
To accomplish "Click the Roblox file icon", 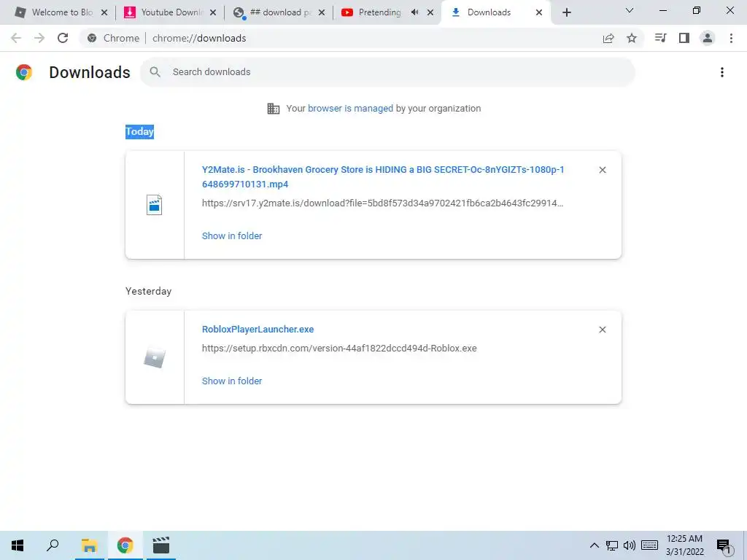I will point(155,358).
